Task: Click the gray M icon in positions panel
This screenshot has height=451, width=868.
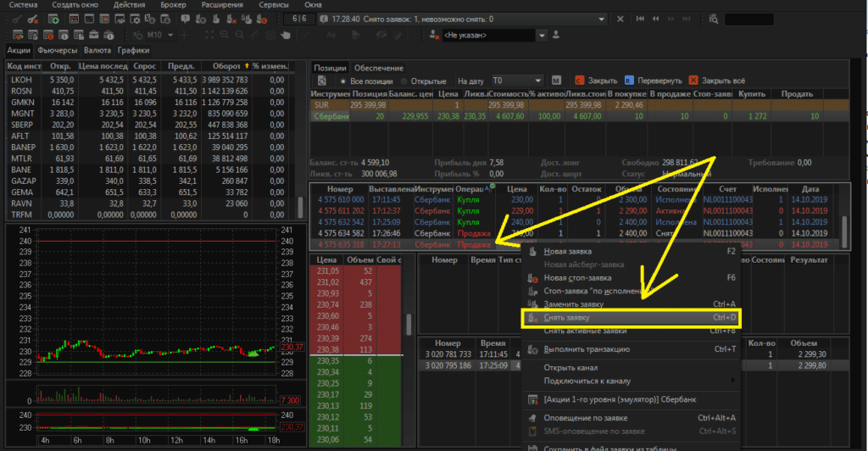Action: (x=556, y=81)
